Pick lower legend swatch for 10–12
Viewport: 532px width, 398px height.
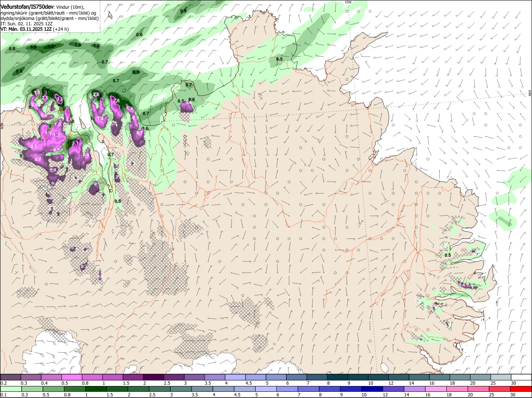click(x=372, y=389)
